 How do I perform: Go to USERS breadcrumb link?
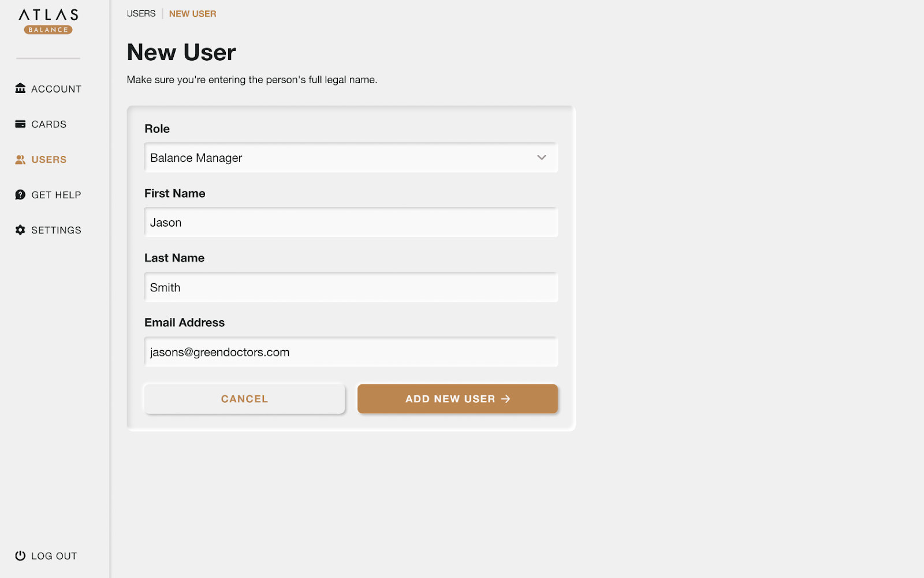140,13
